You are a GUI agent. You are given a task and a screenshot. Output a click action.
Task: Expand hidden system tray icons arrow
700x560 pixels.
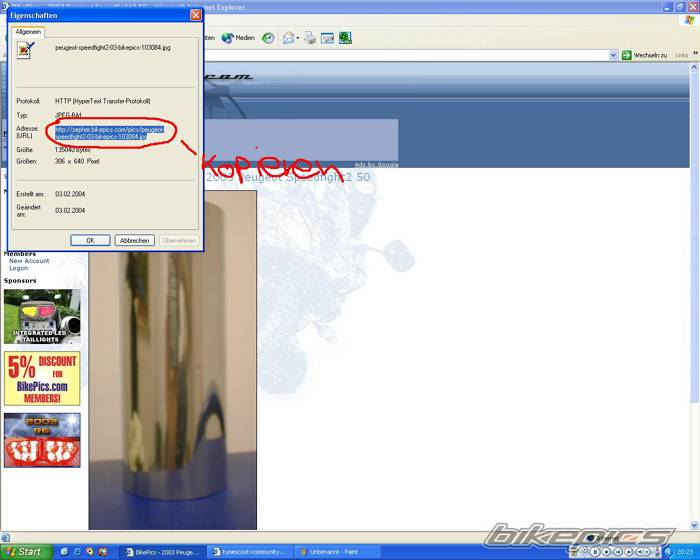pyautogui.click(x=668, y=552)
